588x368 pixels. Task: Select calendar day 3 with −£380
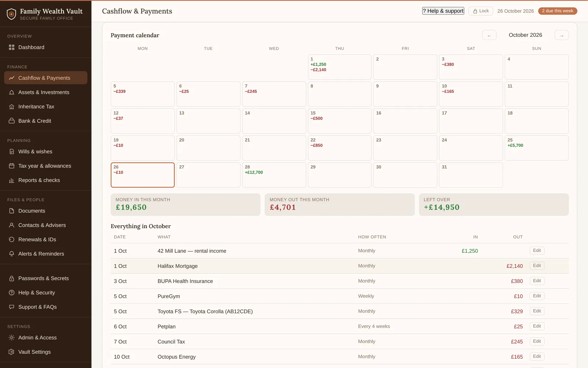click(x=471, y=67)
